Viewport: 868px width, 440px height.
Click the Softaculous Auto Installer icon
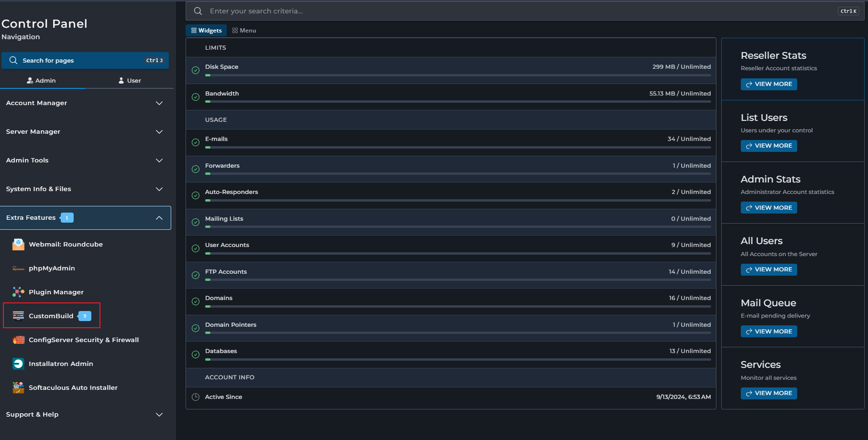pyautogui.click(x=18, y=387)
